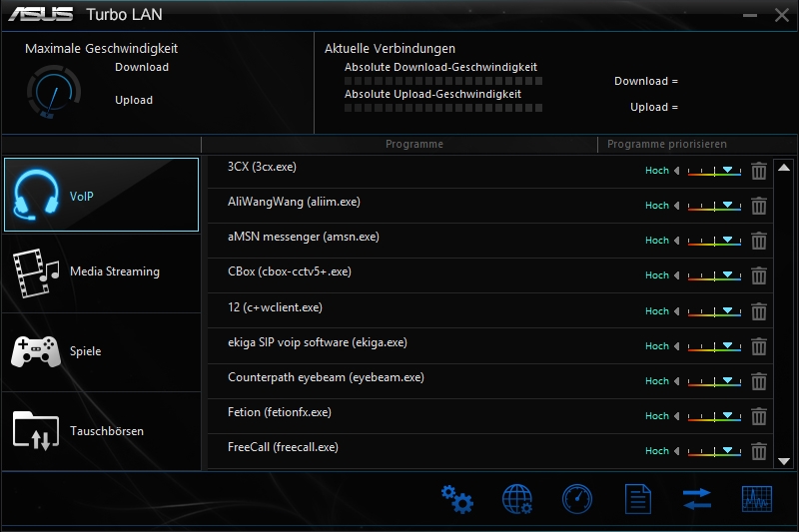
Task: Select the Tauschbörsen category
Action: [101, 432]
